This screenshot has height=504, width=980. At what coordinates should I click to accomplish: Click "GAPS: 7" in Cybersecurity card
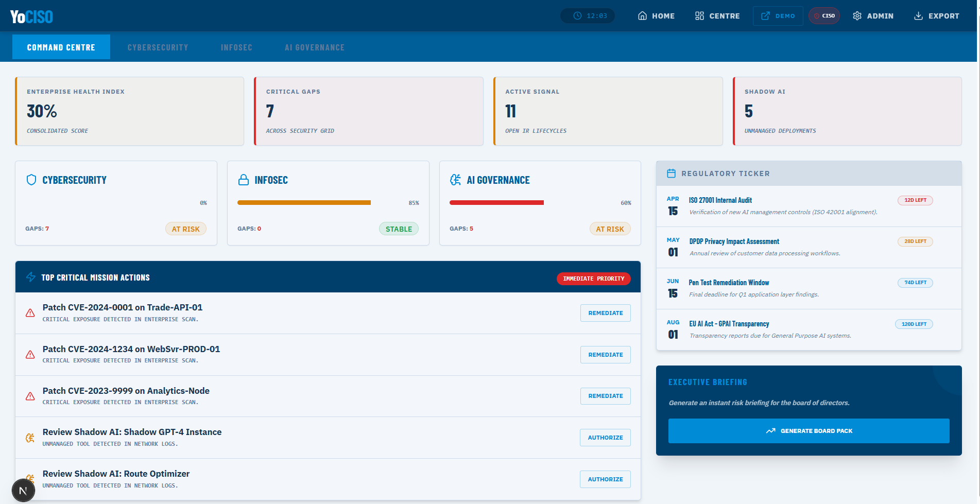click(37, 229)
